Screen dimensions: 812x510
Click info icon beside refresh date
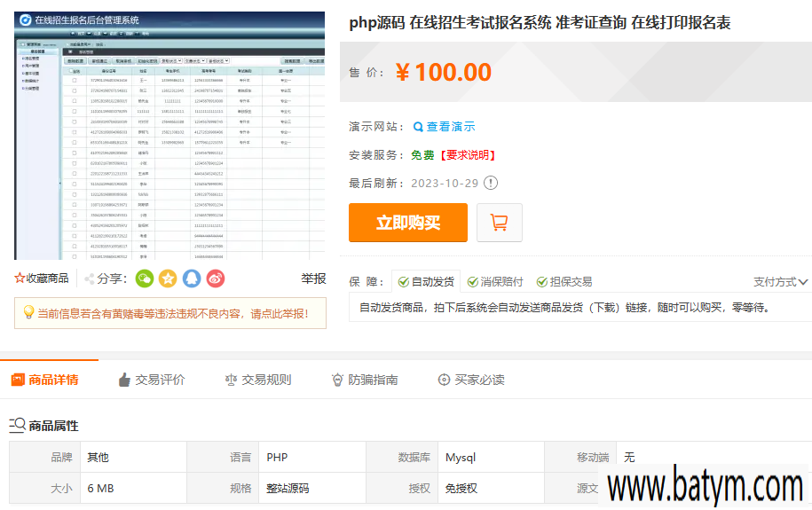pos(491,184)
